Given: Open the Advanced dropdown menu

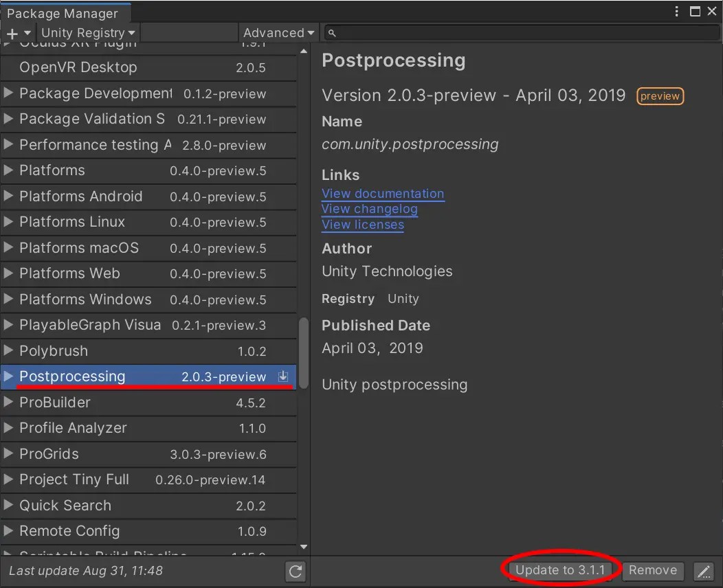Looking at the screenshot, I should 278,33.
